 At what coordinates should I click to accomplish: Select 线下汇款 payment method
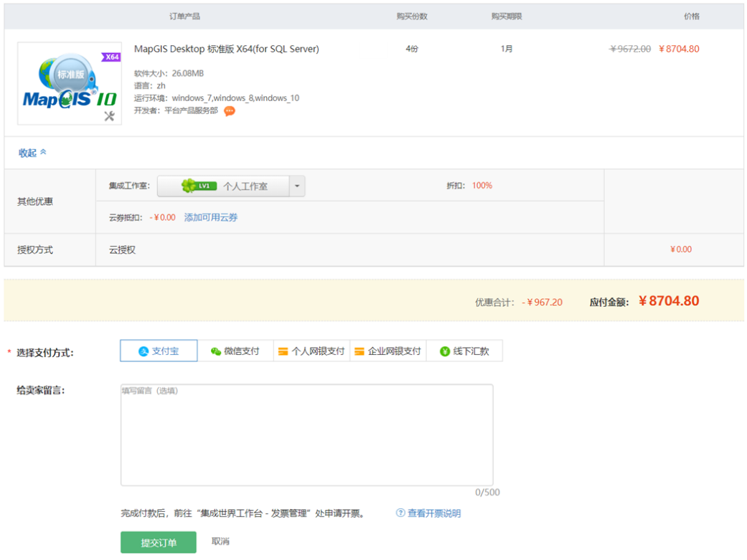click(464, 351)
